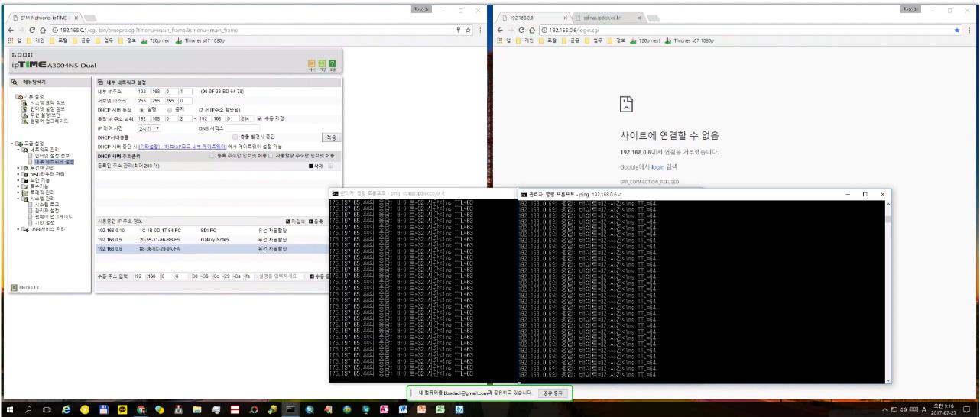
Task: Toggle the '충돌 발견시 중단' checkbox
Action: 235,137
